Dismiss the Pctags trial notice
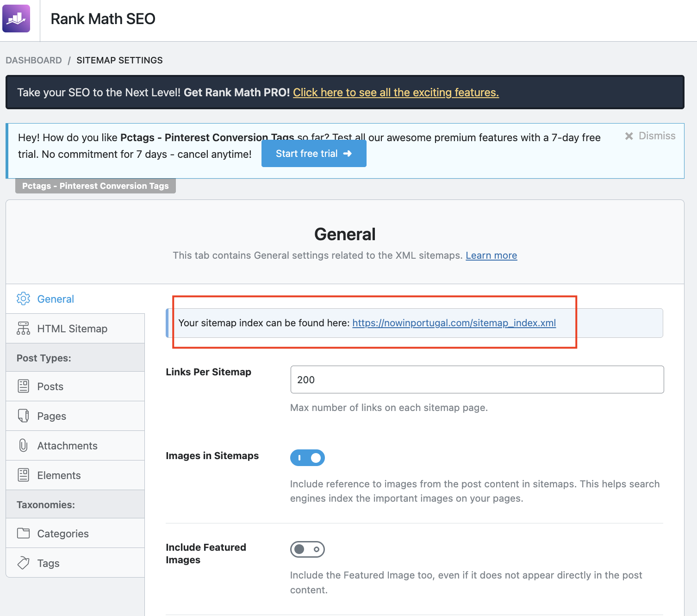Image resolution: width=697 pixels, height=616 pixels. pyautogui.click(x=650, y=136)
